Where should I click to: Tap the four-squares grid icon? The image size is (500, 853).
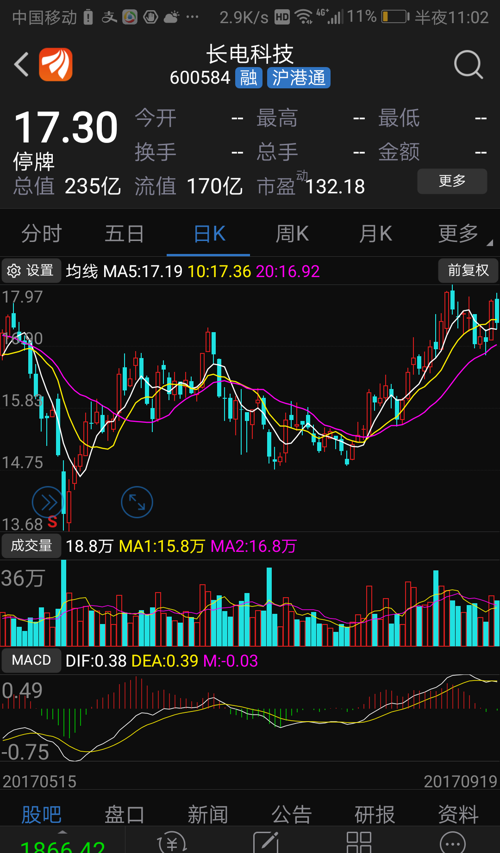[x=359, y=842]
